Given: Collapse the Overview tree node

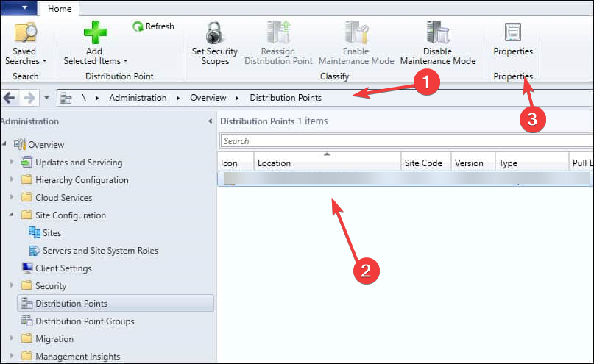Looking at the screenshot, I should pos(4,144).
